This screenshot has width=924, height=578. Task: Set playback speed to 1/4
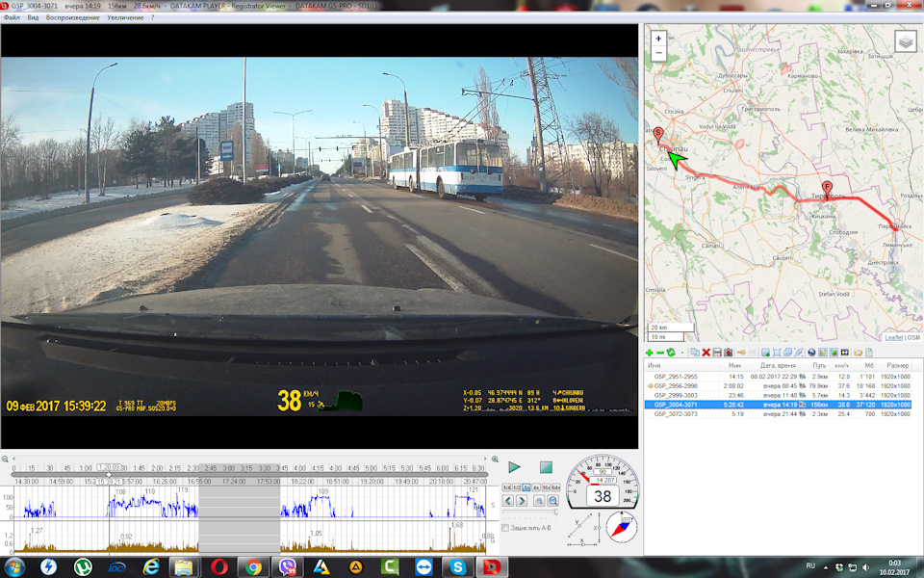(506, 487)
